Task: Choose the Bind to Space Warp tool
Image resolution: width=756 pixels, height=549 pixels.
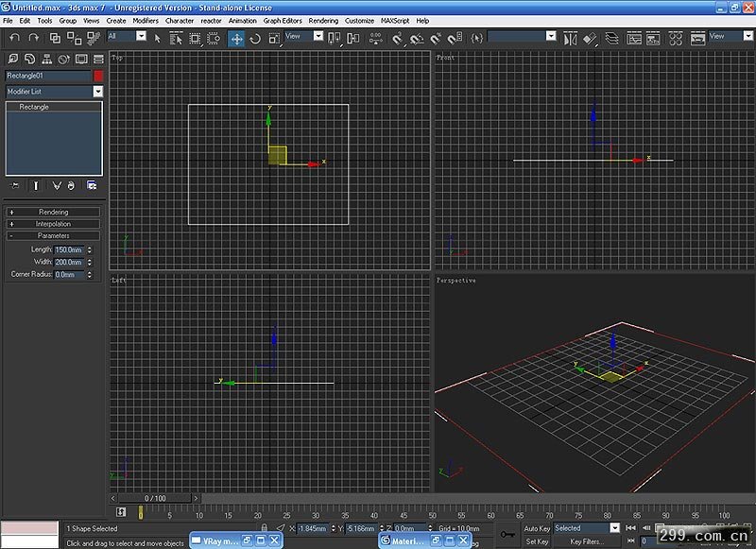Action: (x=94, y=38)
